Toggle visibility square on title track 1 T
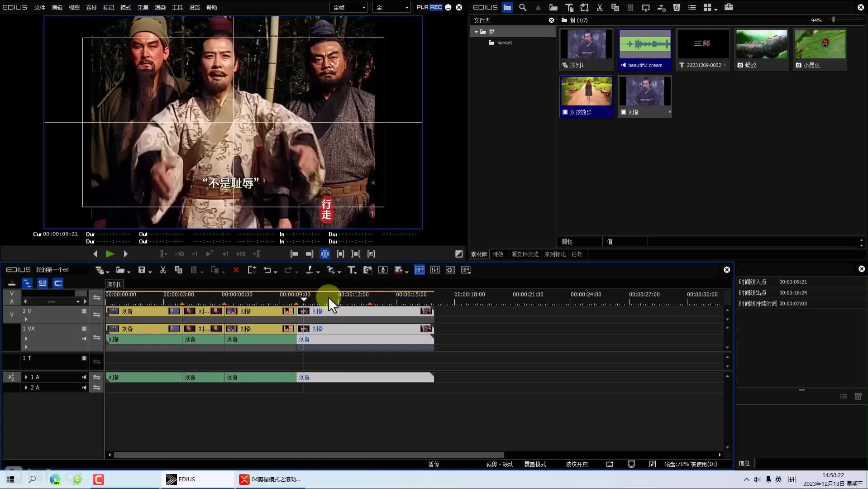The width and height of the screenshot is (868, 489). click(x=84, y=358)
